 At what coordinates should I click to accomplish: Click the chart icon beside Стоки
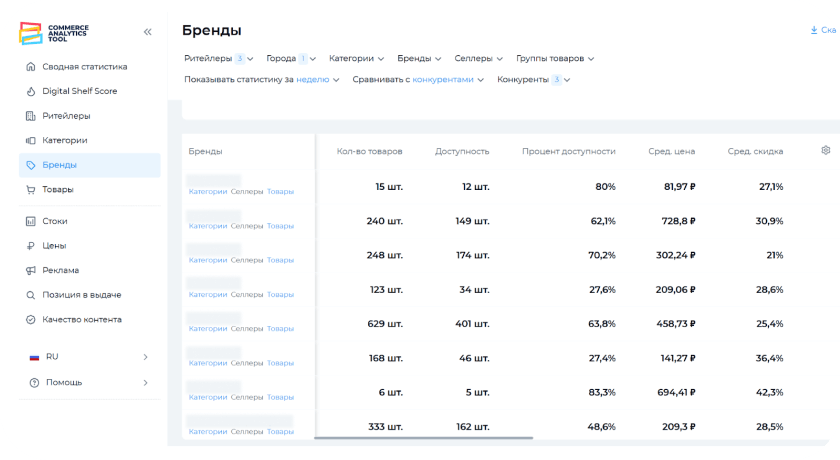(31, 221)
